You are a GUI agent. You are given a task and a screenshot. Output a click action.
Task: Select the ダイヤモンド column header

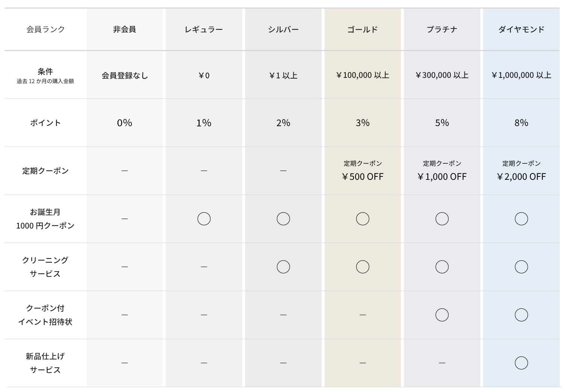click(x=521, y=29)
